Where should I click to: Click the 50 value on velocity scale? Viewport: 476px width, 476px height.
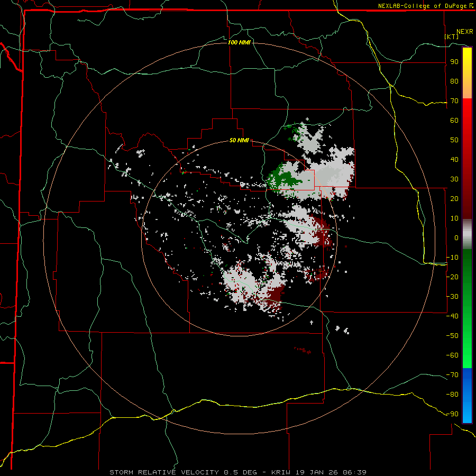point(454,140)
